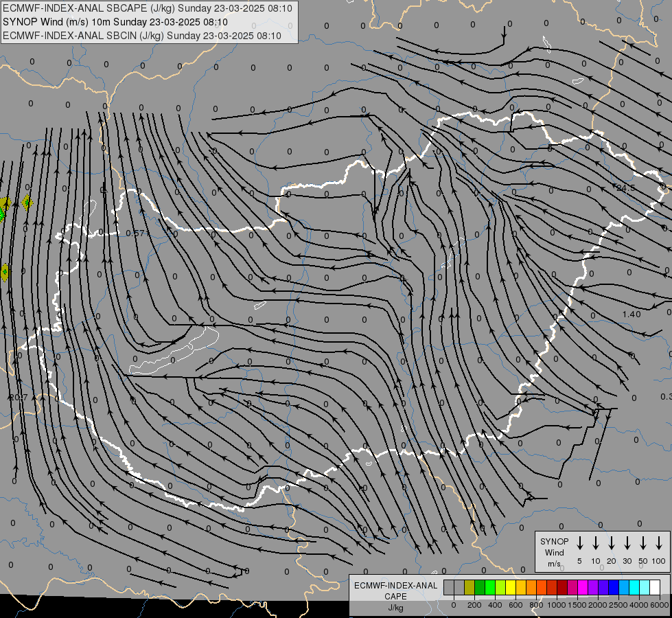Click the m/s unit in the wind legend

point(554,564)
